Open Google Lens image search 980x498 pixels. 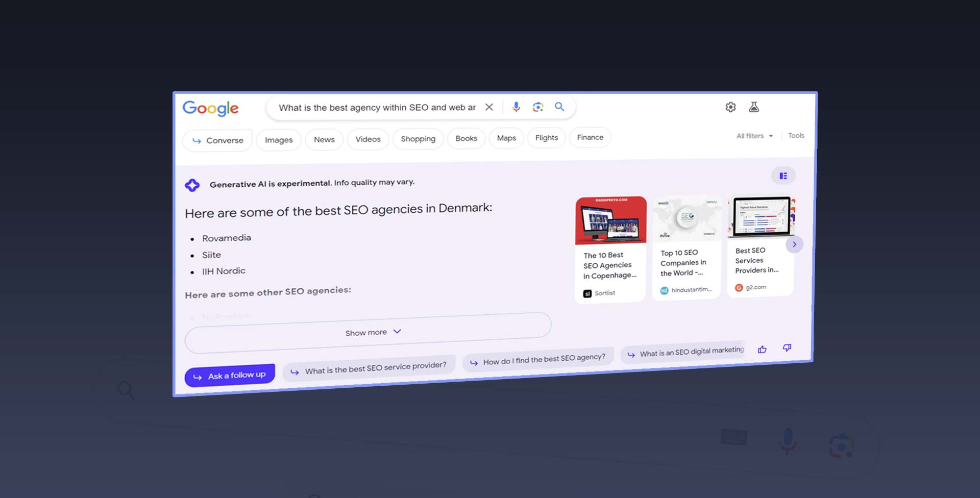[538, 107]
